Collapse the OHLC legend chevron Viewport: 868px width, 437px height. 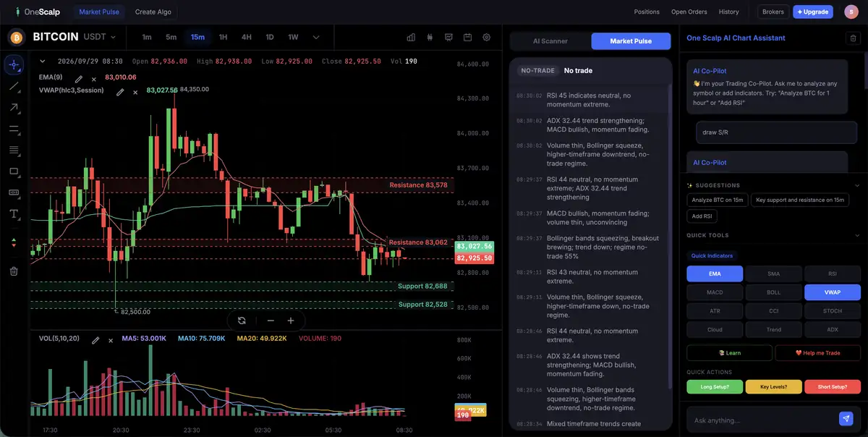pos(43,61)
